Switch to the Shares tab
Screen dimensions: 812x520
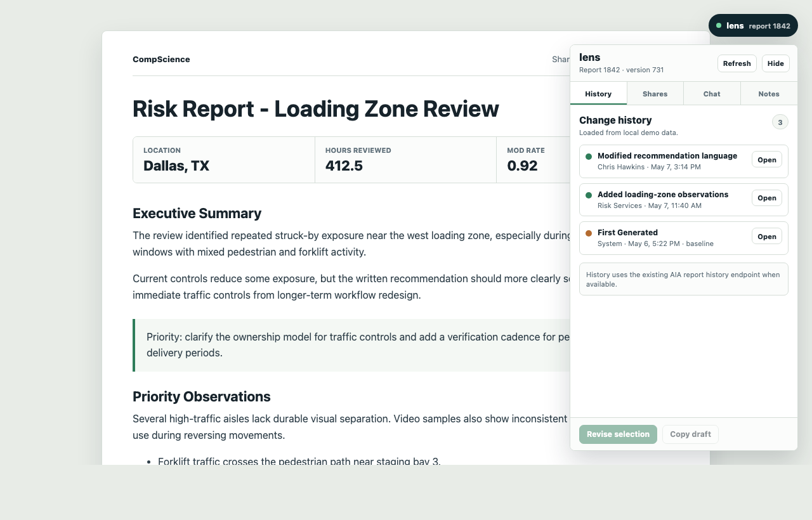click(x=655, y=93)
